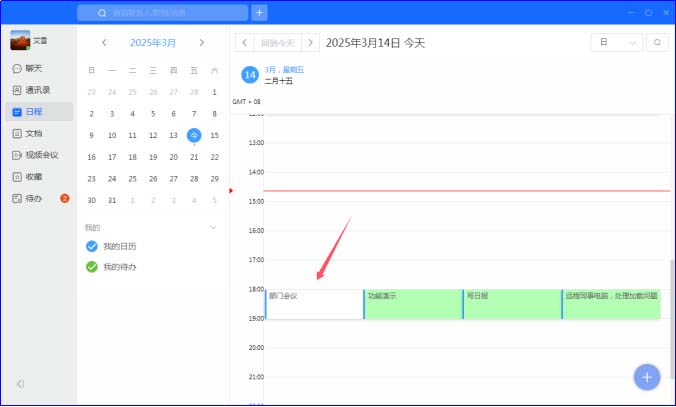This screenshot has height=407, width=676.
Task: Click the search icon in calendar header
Action: [x=657, y=42]
